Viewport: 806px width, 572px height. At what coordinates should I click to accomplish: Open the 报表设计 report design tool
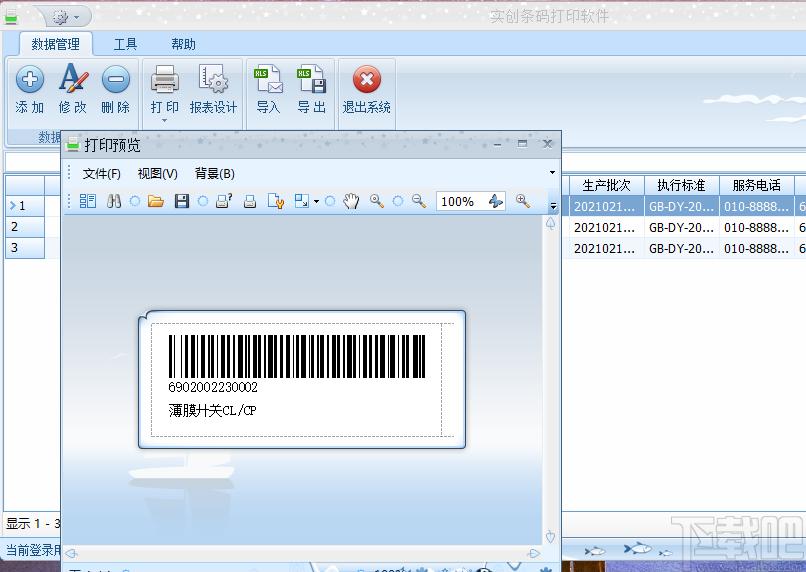tap(213, 88)
